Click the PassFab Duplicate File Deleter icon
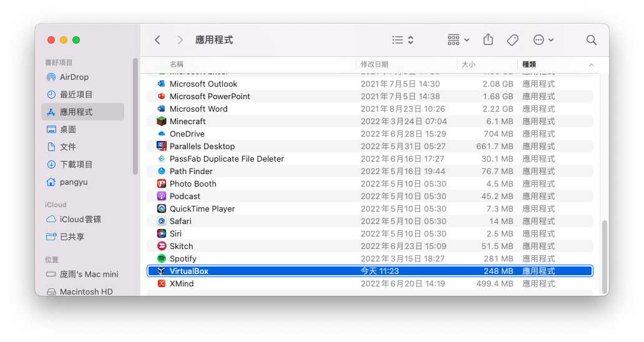The height and width of the screenshot is (342, 644). click(x=162, y=159)
